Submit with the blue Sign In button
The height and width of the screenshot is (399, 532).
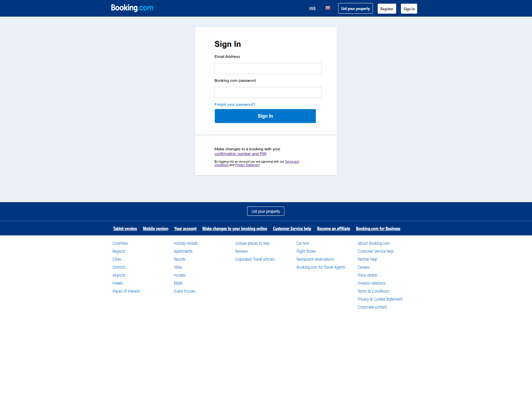pos(265,116)
